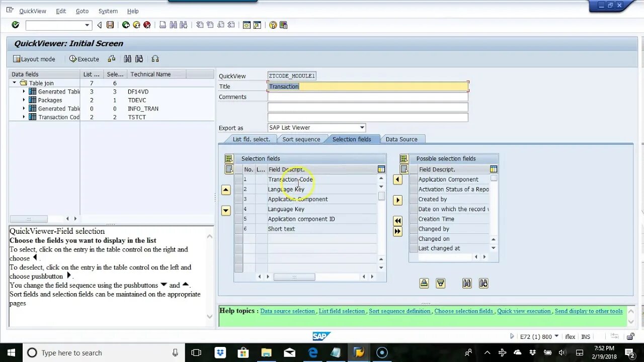Click the yellow Exit icon

tap(136, 25)
